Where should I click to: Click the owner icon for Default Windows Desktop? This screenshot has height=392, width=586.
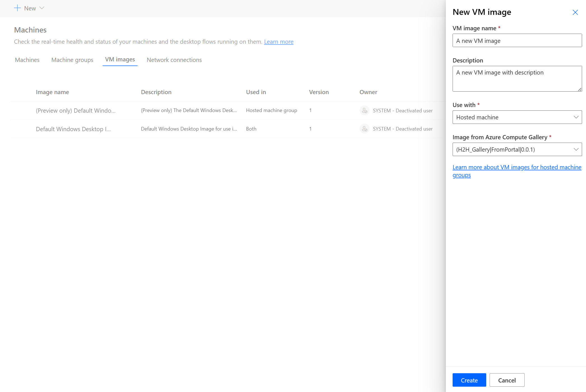tap(364, 129)
